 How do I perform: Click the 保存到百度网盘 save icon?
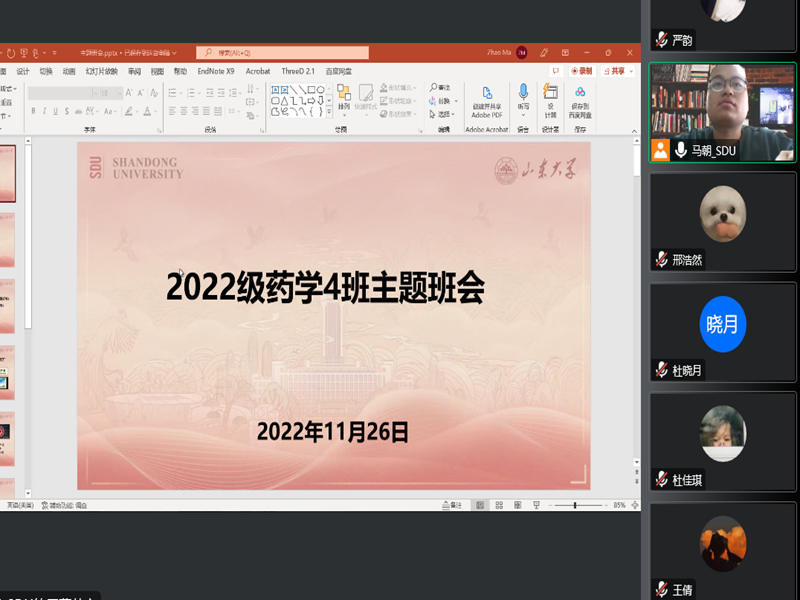[x=580, y=98]
